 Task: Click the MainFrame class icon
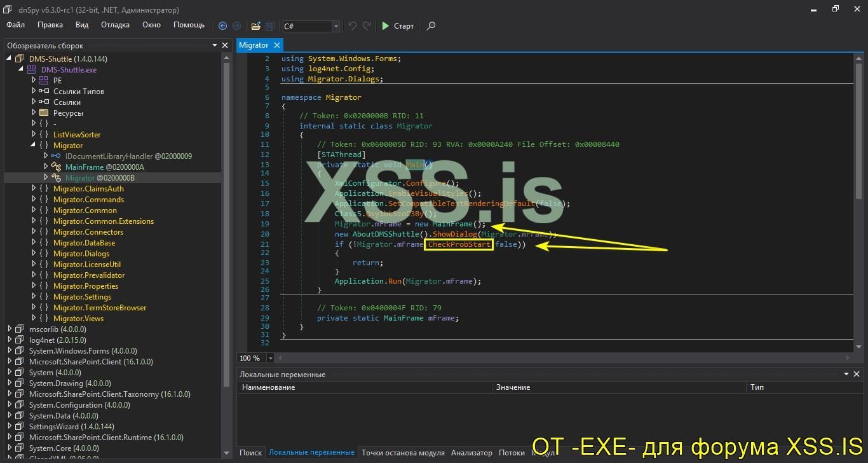[55, 167]
